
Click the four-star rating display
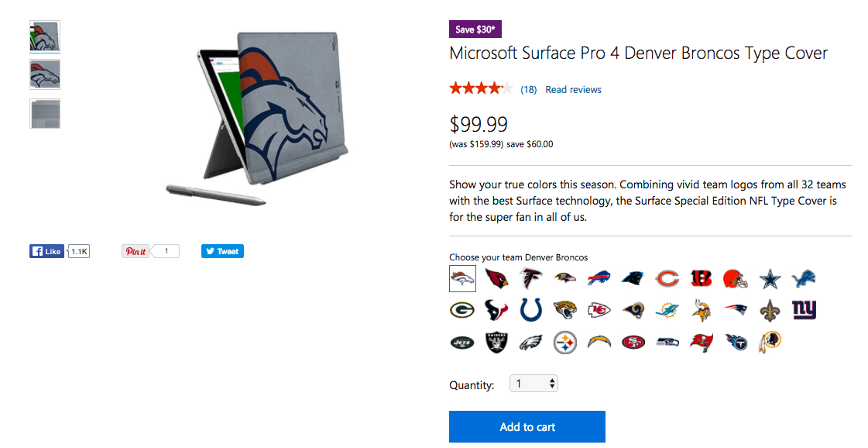pyautogui.click(x=480, y=88)
